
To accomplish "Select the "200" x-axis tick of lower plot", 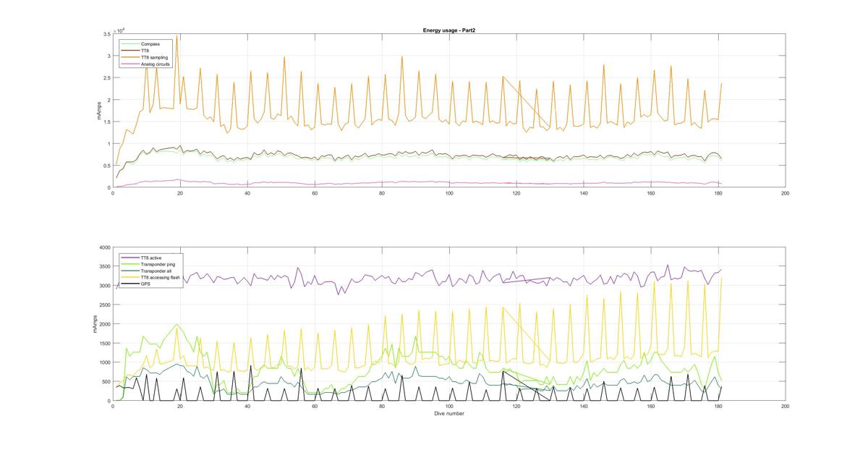I will coord(786,407).
